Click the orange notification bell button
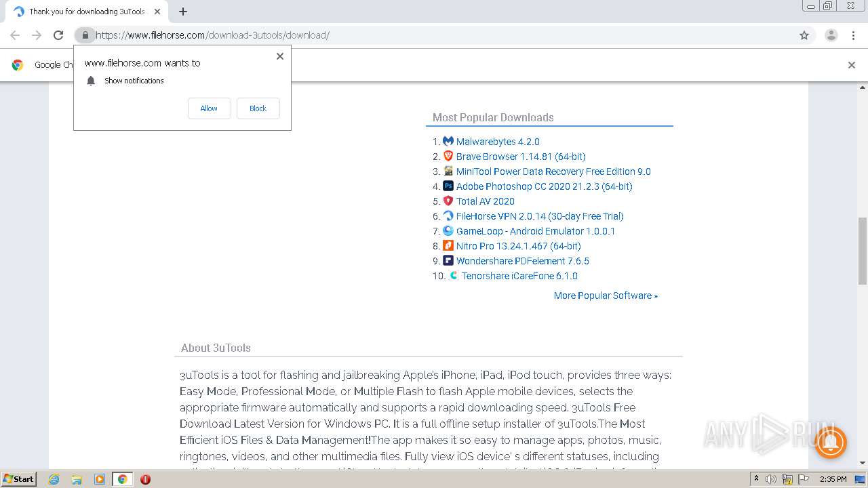 pos(829,443)
